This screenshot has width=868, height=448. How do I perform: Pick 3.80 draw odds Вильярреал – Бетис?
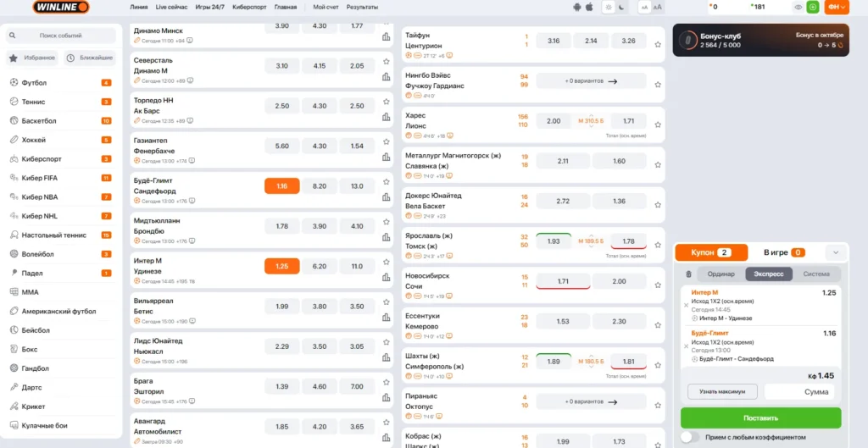[320, 307]
